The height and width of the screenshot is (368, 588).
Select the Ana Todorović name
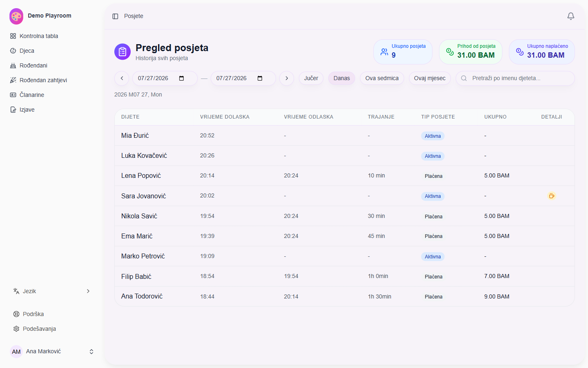pos(142,296)
